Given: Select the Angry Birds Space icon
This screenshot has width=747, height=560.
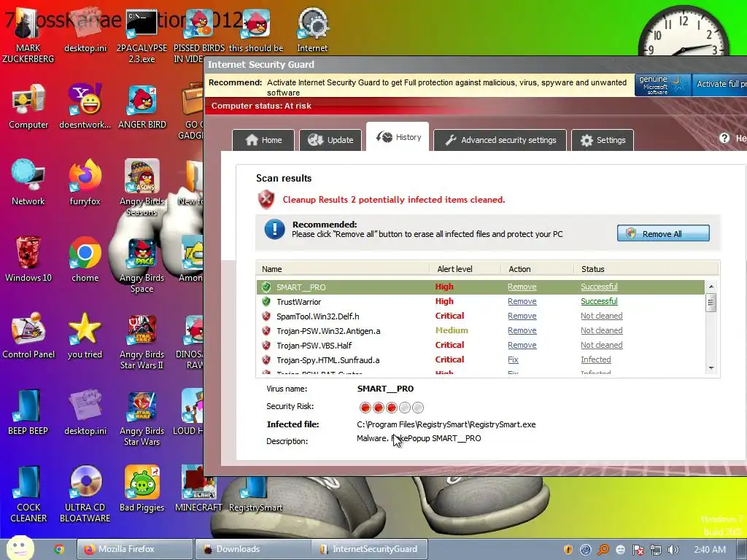Looking at the screenshot, I should pyautogui.click(x=142, y=265).
